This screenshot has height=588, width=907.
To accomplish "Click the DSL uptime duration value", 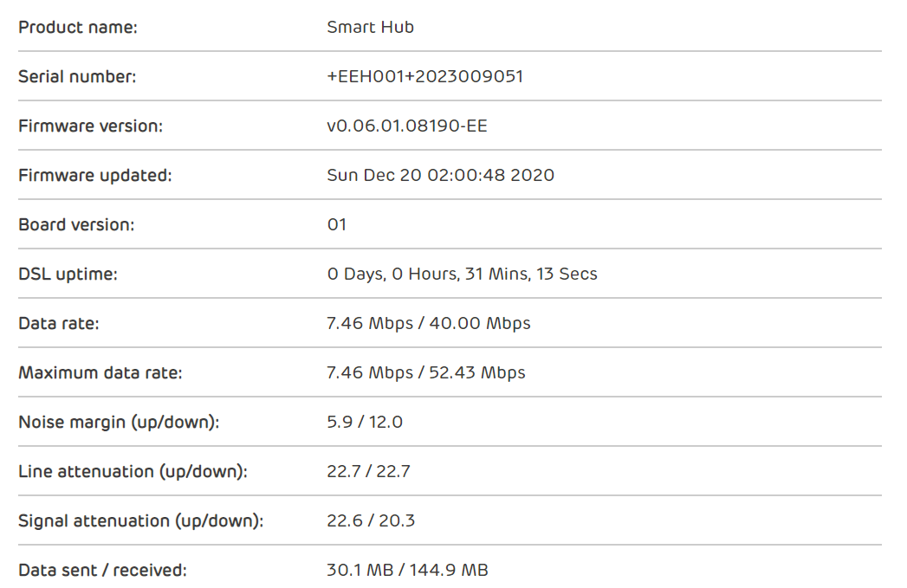I will 462,275.
